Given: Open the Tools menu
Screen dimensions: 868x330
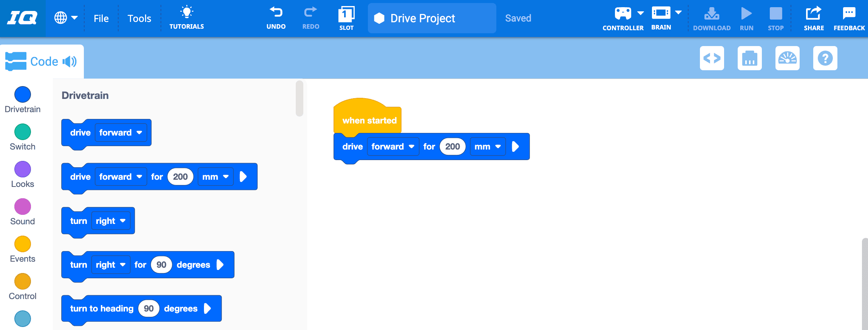Looking at the screenshot, I should tap(139, 19).
